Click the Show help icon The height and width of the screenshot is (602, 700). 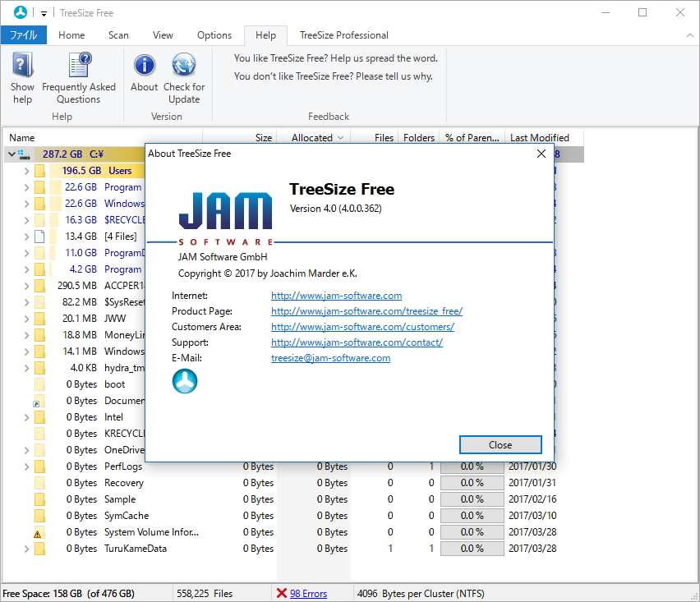click(x=22, y=65)
